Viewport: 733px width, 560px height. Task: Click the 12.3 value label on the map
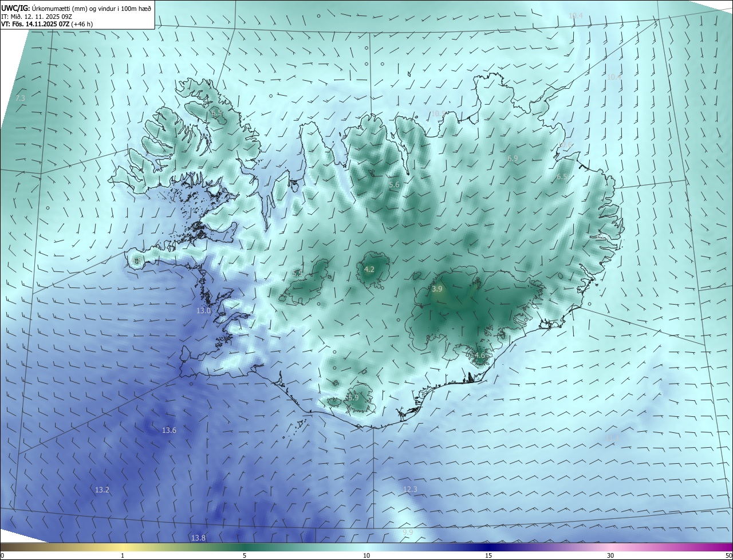coord(410,490)
